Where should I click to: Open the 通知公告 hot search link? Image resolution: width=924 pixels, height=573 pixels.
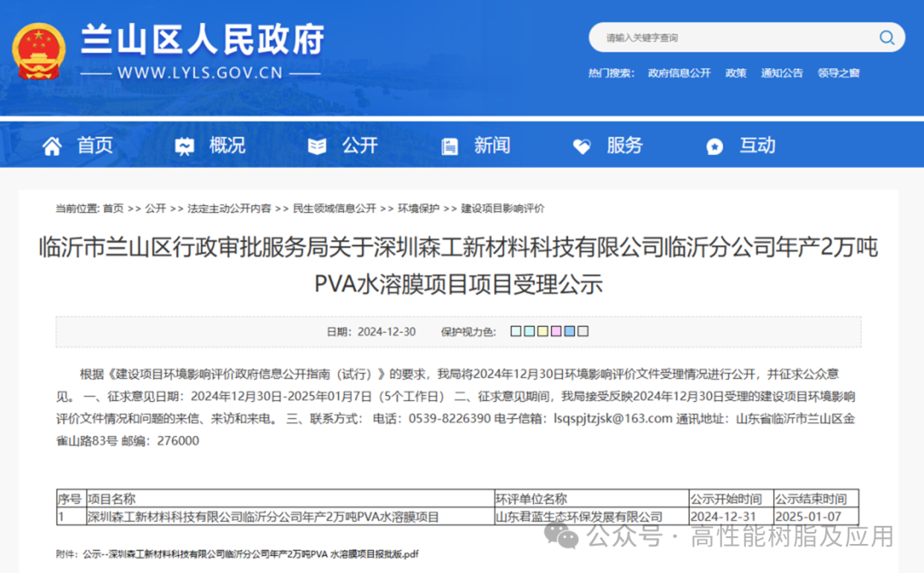coord(781,73)
